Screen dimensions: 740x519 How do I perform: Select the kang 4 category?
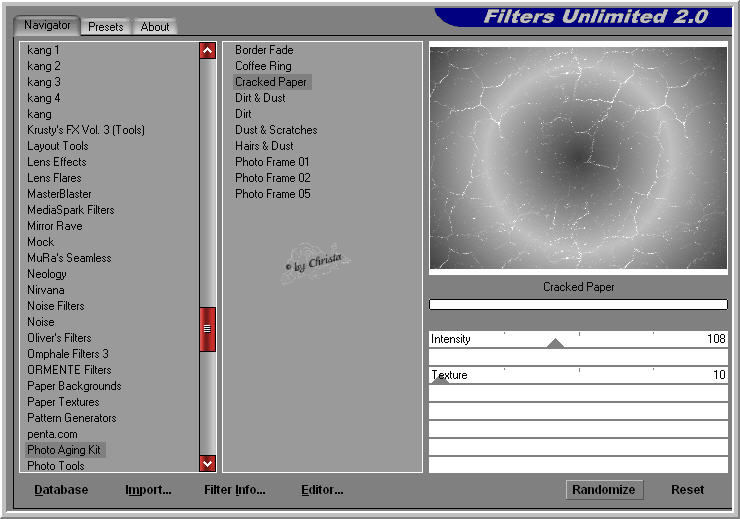[x=44, y=98]
